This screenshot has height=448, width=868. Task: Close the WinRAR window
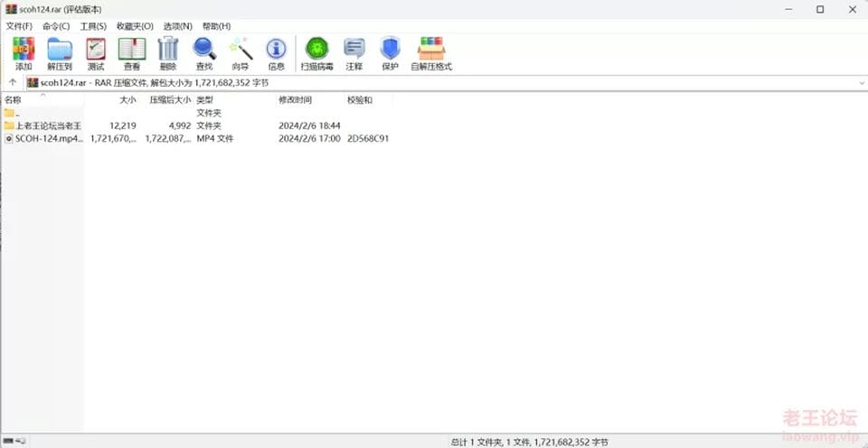[x=852, y=9]
